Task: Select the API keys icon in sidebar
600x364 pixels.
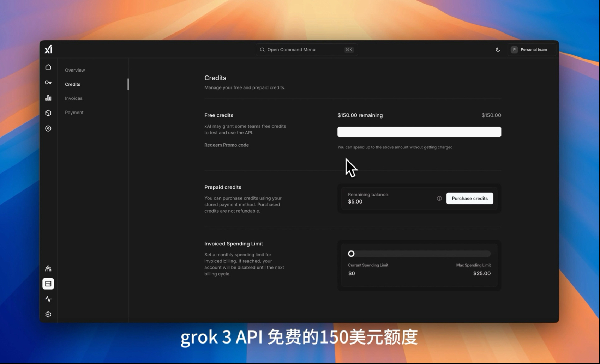Action: tap(48, 82)
